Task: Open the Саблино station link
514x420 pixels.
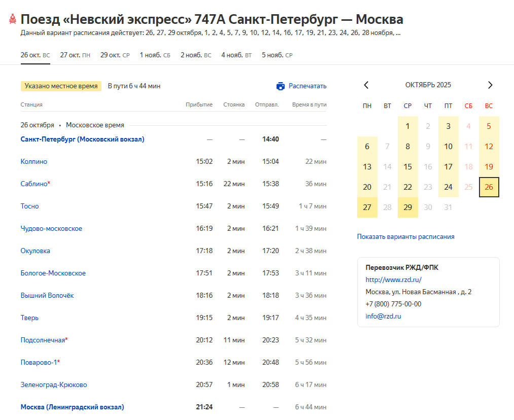Action: (34, 184)
